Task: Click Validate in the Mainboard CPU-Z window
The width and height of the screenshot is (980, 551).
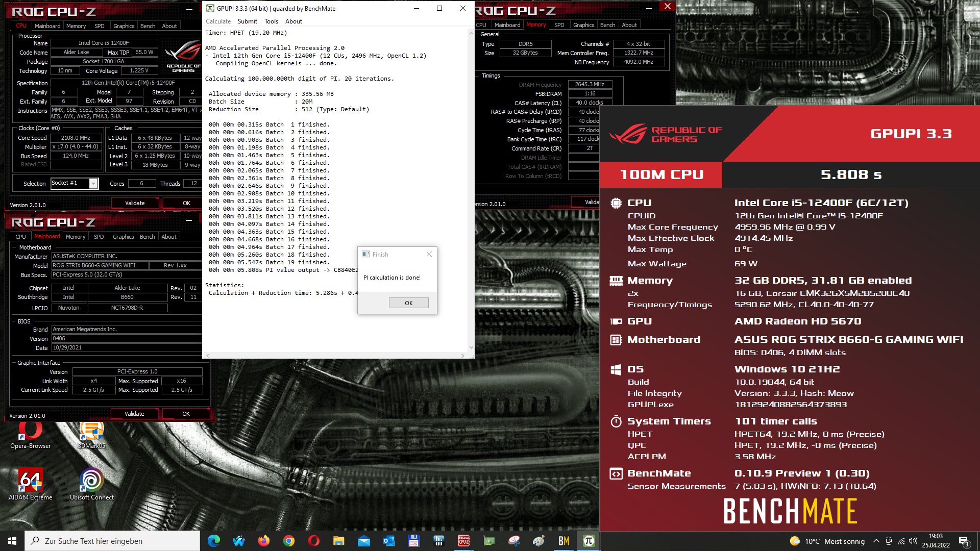Action: 134,414
